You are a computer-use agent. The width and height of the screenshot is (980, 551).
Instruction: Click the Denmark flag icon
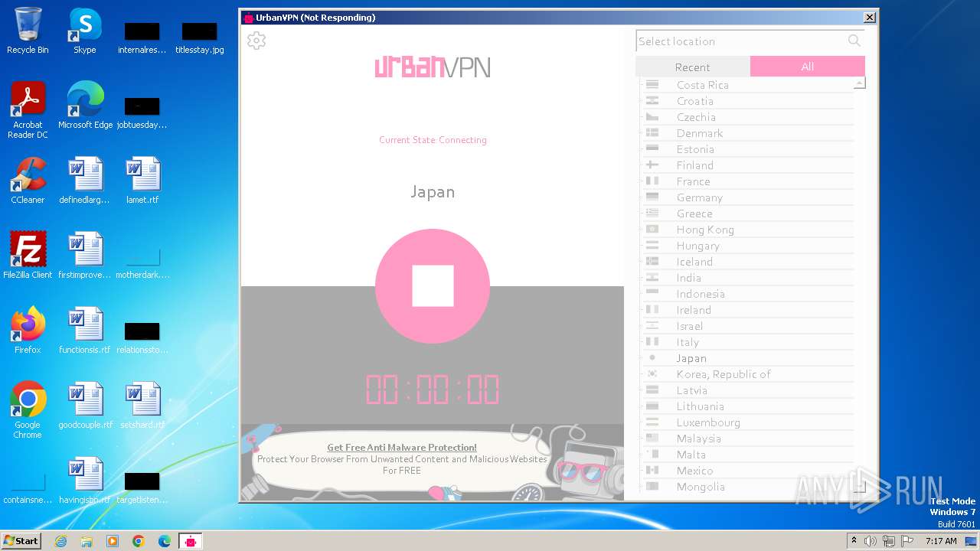pos(652,133)
